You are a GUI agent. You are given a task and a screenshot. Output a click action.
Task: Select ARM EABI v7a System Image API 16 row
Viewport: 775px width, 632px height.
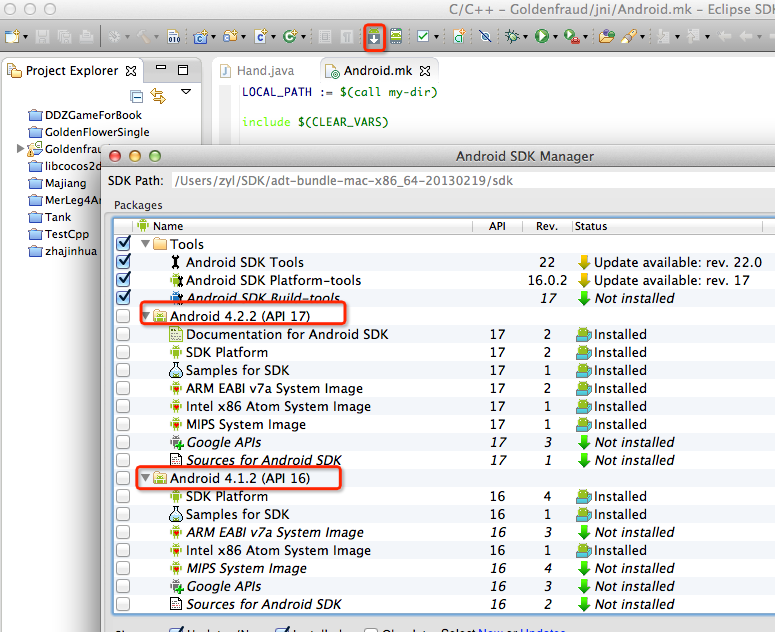tap(444, 532)
